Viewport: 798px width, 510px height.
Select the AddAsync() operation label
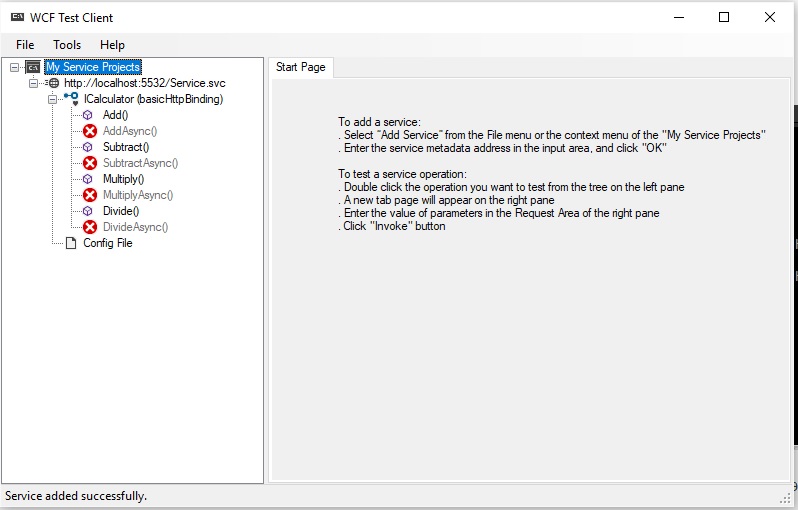[x=130, y=131]
